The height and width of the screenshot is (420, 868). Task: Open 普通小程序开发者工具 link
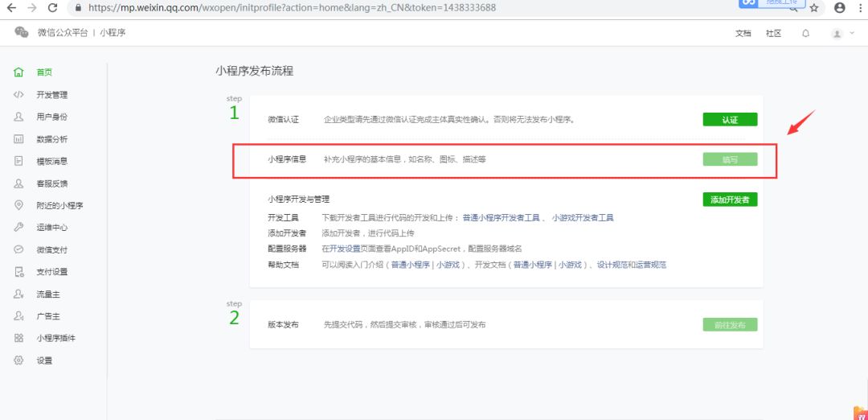[x=501, y=218]
